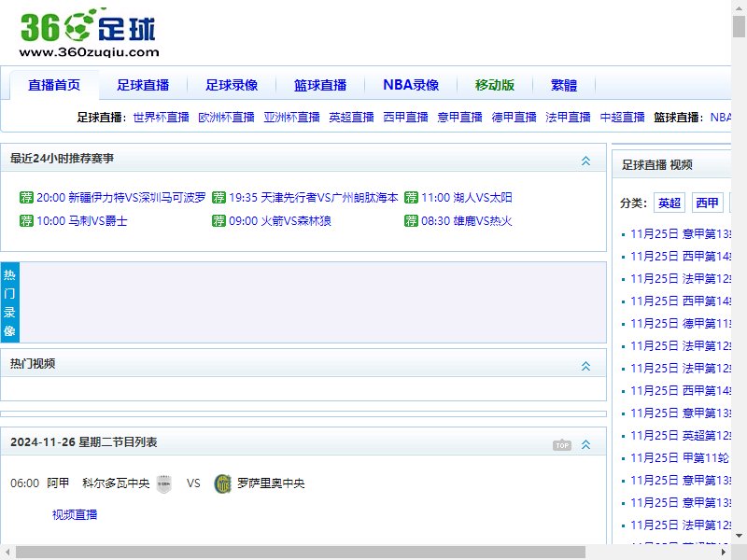The height and width of the screenshot is (560, 747).
Task: Open the 足球直播 tab
Action: tap(143, 85)
